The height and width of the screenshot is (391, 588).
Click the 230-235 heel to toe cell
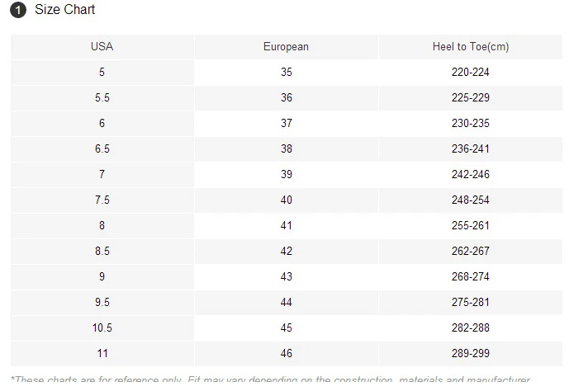(x=470, y=124)
